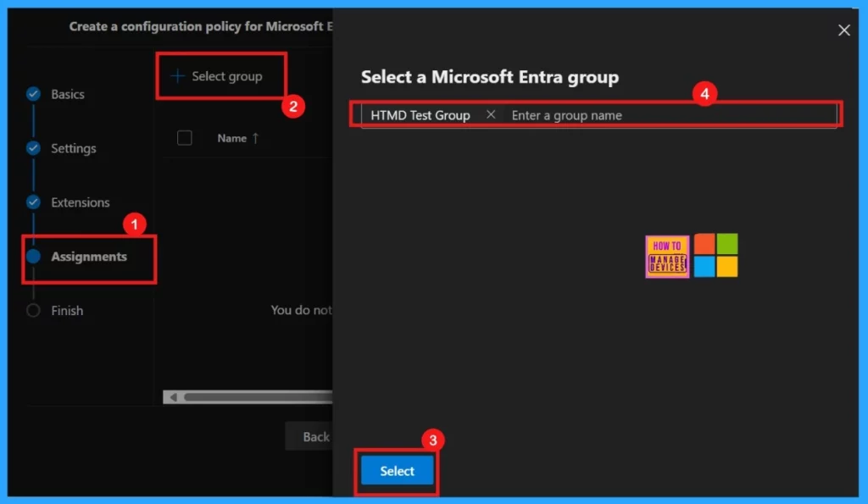Click the Settings step checkmark icon
The width and height of the screenshot is (868, 504).
coord(33,147)
